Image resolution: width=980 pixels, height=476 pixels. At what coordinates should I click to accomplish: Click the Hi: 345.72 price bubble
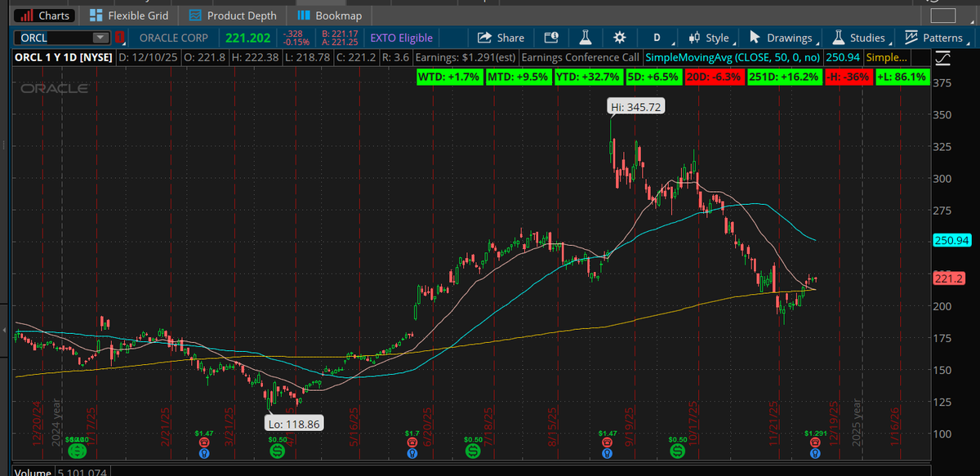pos(636,107)
